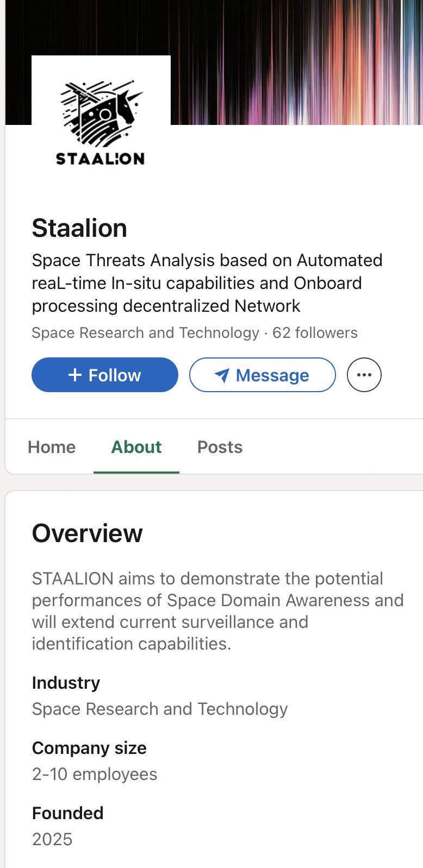Click the 2-10 employees company size
The image size is (423, 868).
[95, 774]
